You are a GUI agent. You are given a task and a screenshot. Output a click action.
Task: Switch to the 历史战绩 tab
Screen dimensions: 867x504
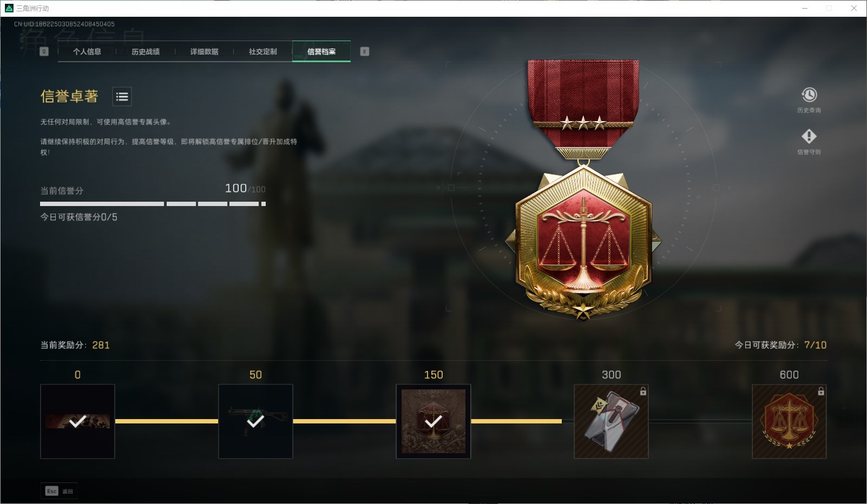tap(146, 51)
